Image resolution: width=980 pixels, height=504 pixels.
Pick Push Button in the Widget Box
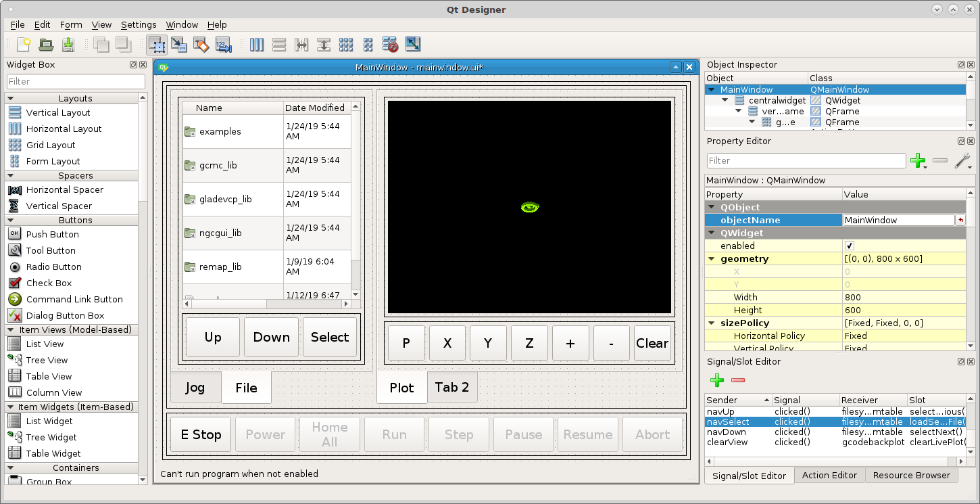(53, 234)
